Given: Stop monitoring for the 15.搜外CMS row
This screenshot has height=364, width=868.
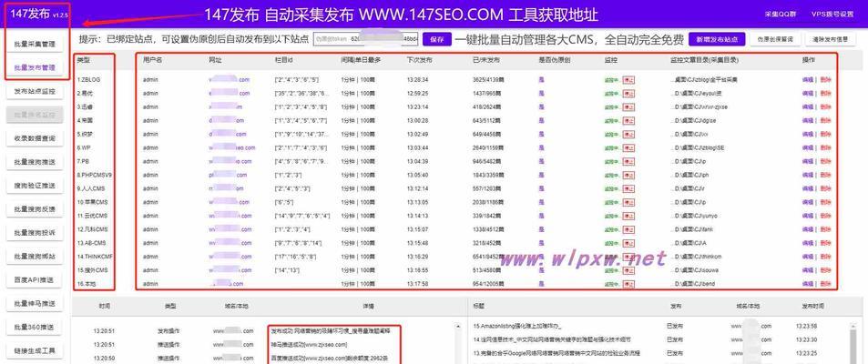Looking at the screenshot, I should (x=628, y=270).
